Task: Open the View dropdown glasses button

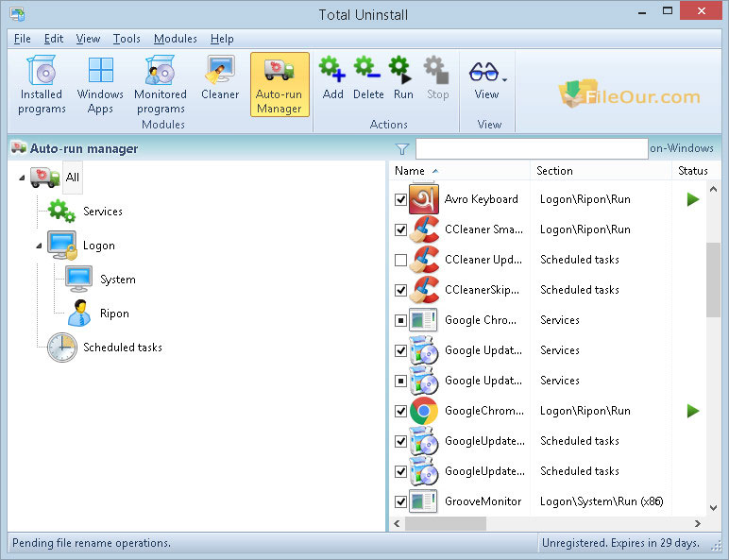Action: (x=487, y=78)
